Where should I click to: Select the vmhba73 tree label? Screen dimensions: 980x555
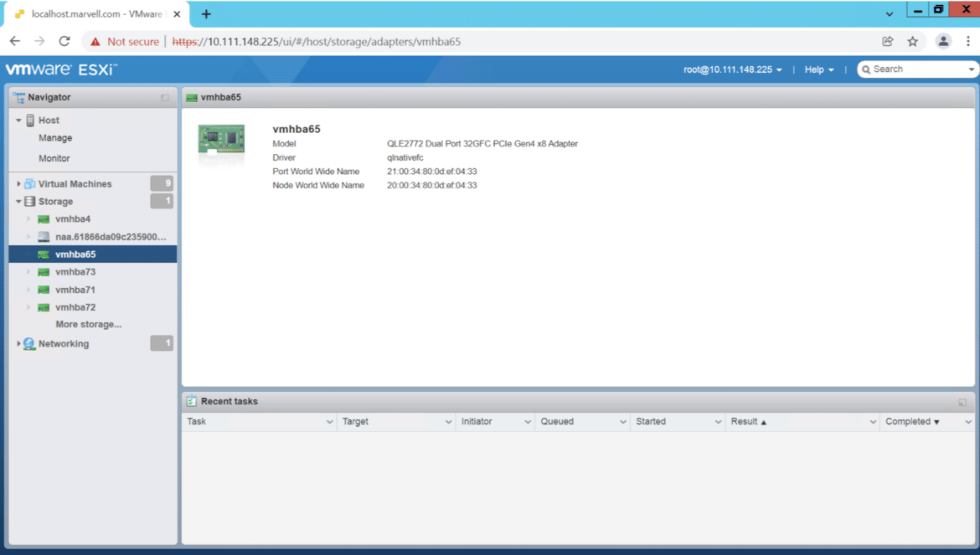pyautogui.click(x=75, y=272)
